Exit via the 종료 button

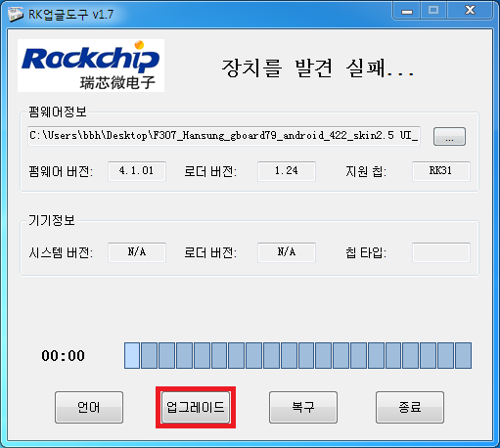click(410, 407)
